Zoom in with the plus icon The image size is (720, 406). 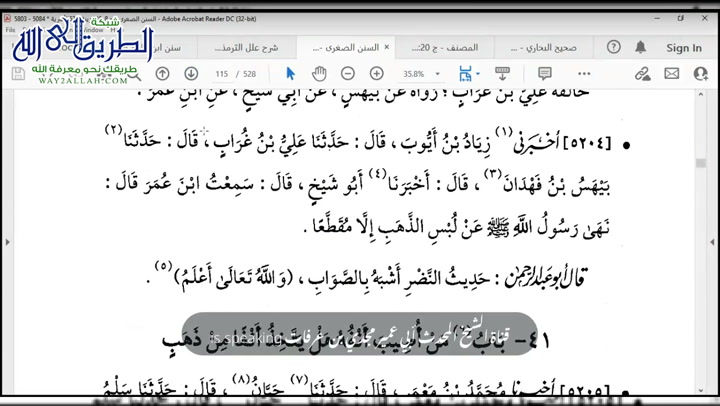377,73
